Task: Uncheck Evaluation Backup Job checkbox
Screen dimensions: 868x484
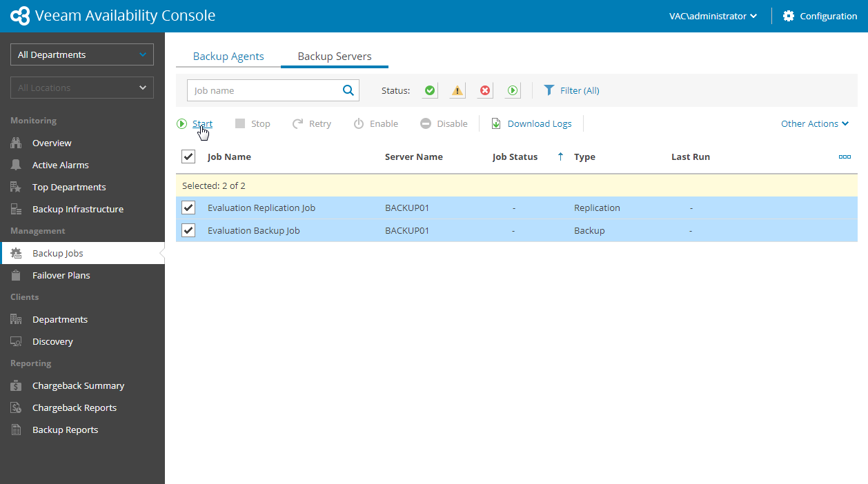Action: tap(188, 230)
